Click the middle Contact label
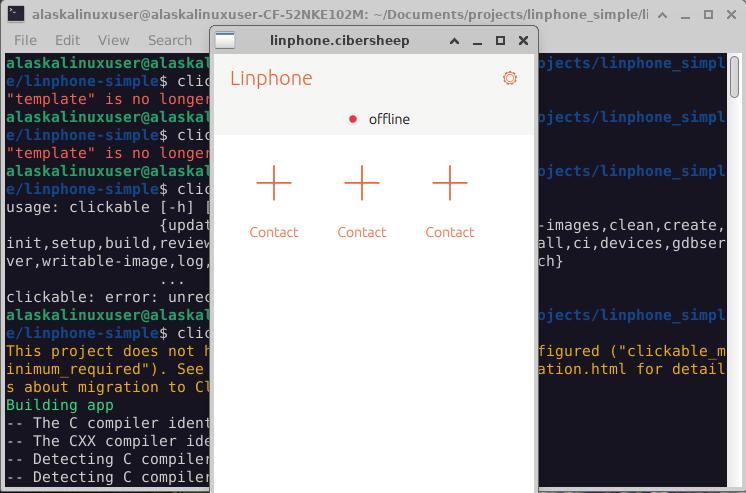746x493 pixels. pyautogui.click(x=362, y=232)
